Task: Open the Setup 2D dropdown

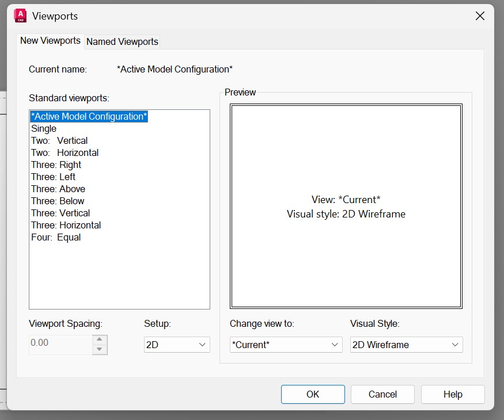Action: point(177,345)
